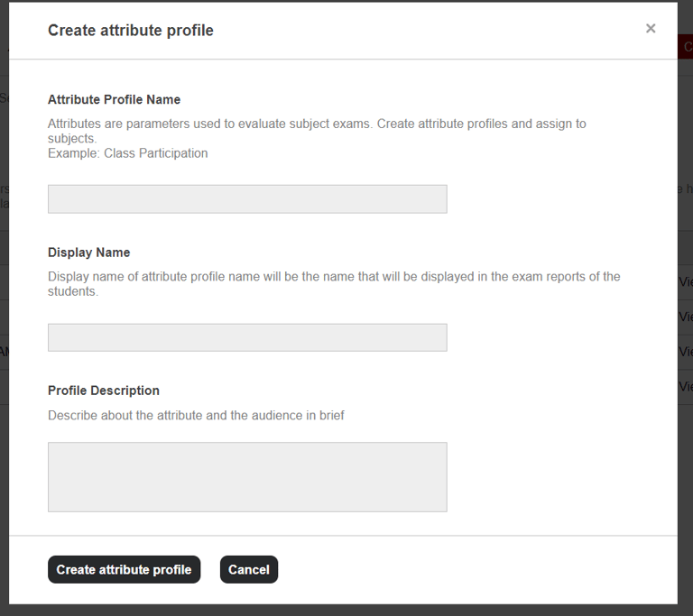Screen dimensions: 693x616
Task: Close the dialog with the X icon
Action: point(651,29)
